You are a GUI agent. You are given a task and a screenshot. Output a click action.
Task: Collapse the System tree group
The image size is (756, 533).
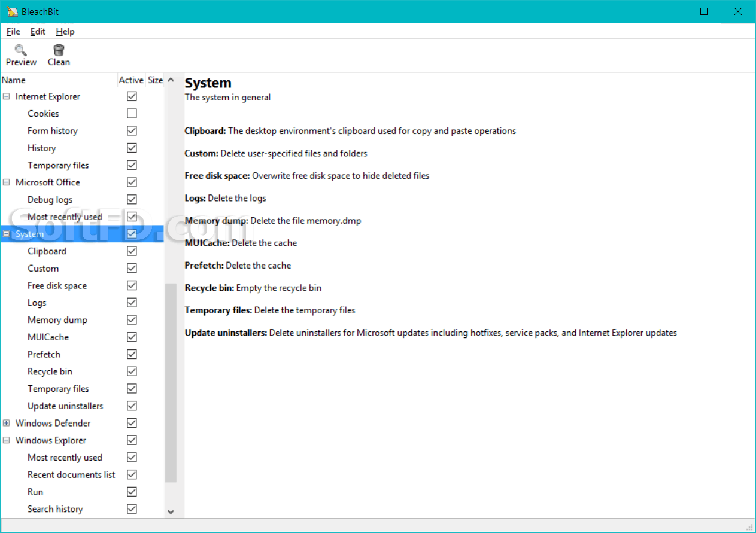(x=7, y=234)
